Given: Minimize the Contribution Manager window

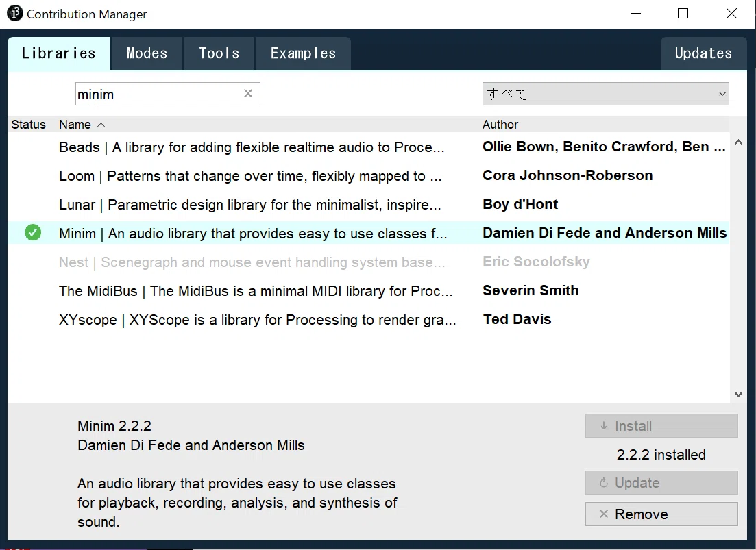Looking at the screenshot, I should click(x=636, y=14).
